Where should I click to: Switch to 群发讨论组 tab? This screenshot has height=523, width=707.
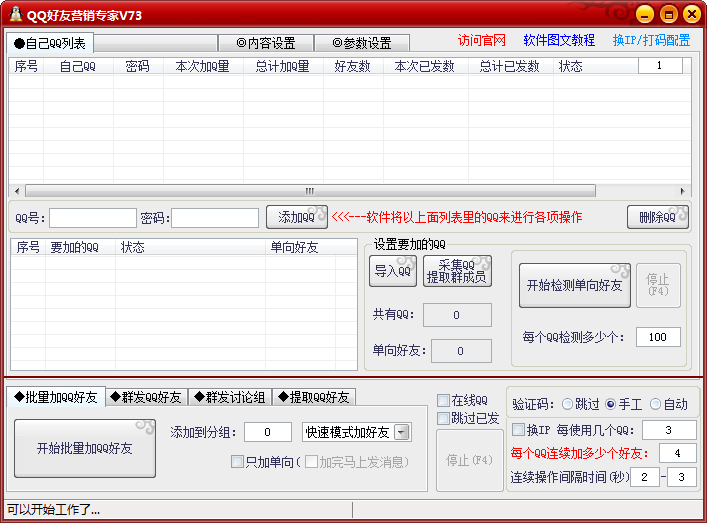pos(230,397)
